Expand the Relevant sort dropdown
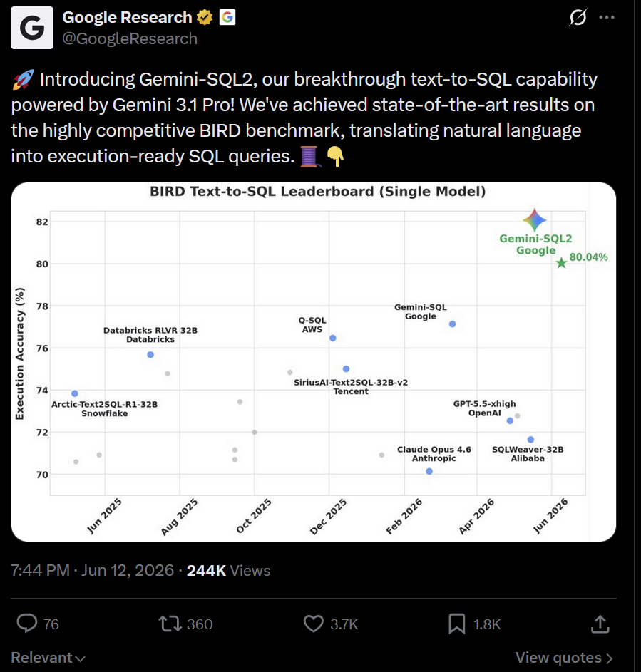The width and height of the screenshot is (641, 672). tap(48, 658)
